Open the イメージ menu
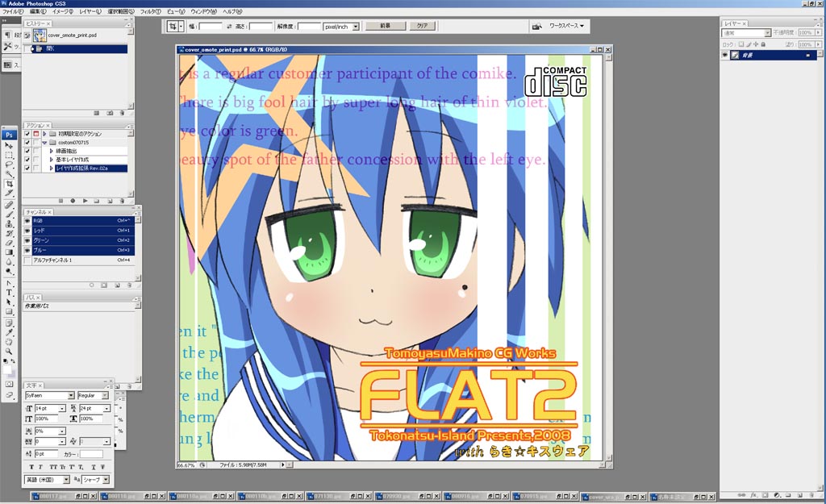This screenshot has height=504, width=826. [x=63, y=11]
